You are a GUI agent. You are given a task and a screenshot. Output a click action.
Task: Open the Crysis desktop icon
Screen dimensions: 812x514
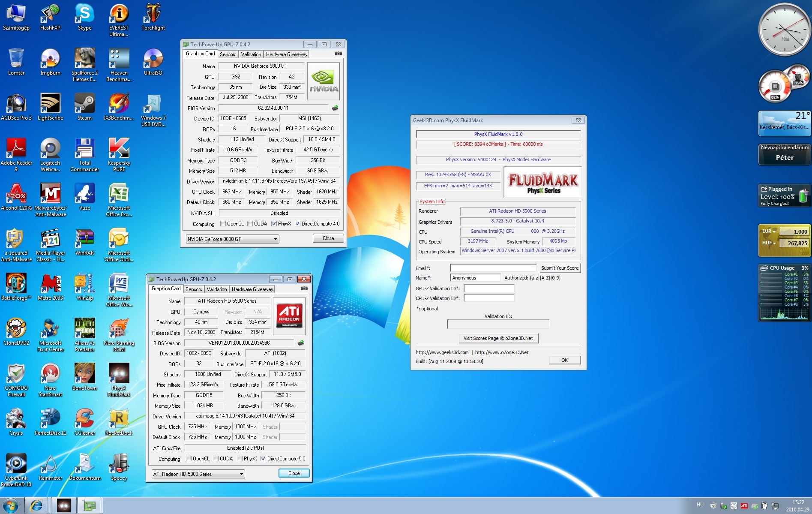pos(16,422)
